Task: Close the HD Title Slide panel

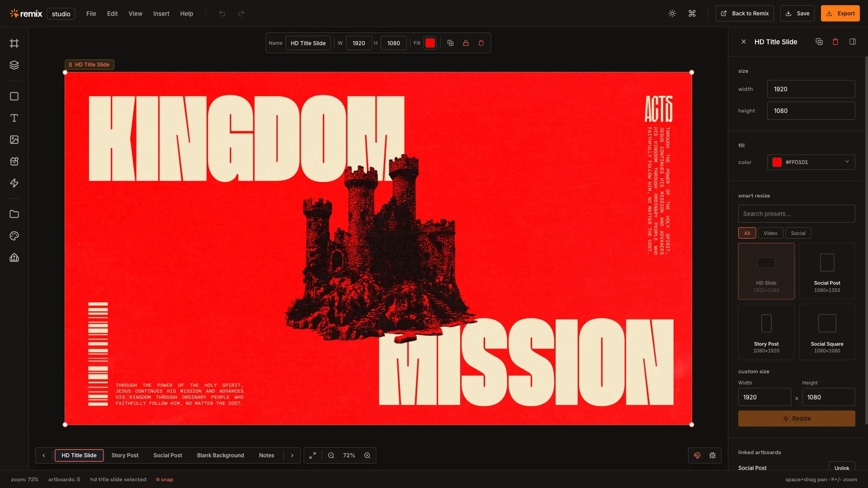Action: click(744, 42)
